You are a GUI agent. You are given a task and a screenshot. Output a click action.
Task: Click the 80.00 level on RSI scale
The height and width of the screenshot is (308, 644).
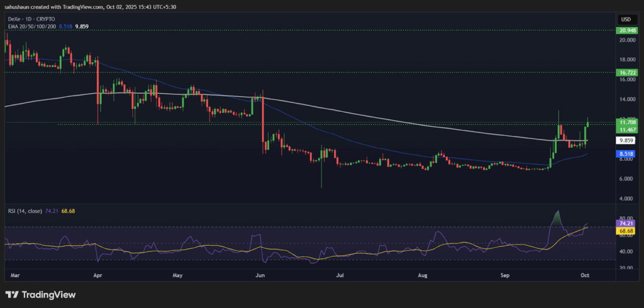tap(626, 219)
